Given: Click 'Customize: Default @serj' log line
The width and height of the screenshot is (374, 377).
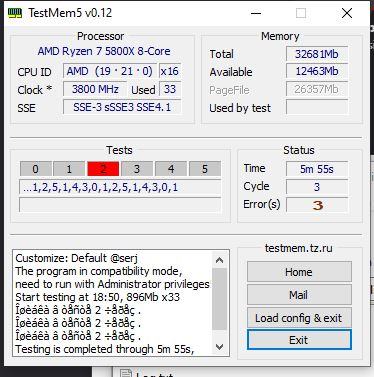Looking at the screenshot, I should click(76, 258).
